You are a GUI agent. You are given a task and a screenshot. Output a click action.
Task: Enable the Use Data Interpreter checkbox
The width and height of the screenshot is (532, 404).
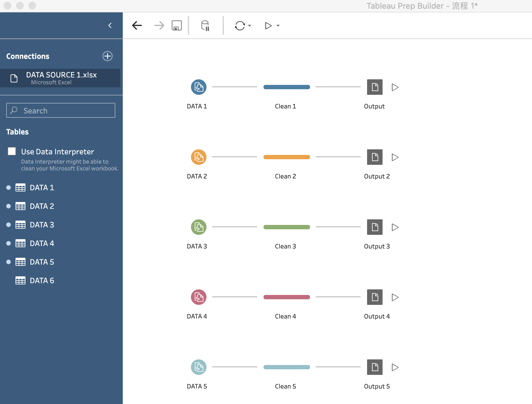(12, 151)
